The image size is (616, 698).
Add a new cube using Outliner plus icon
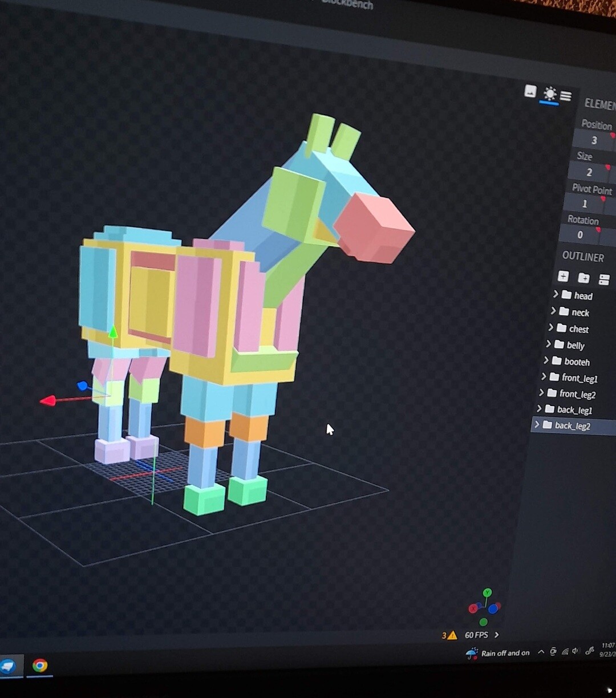pos(563,277)
